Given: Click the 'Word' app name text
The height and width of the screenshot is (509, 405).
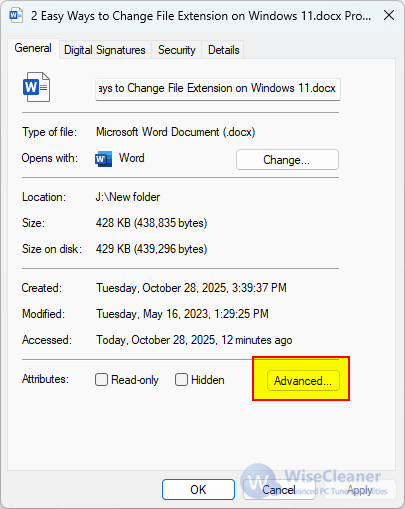Looking at the screenshot, I should 132,158.
